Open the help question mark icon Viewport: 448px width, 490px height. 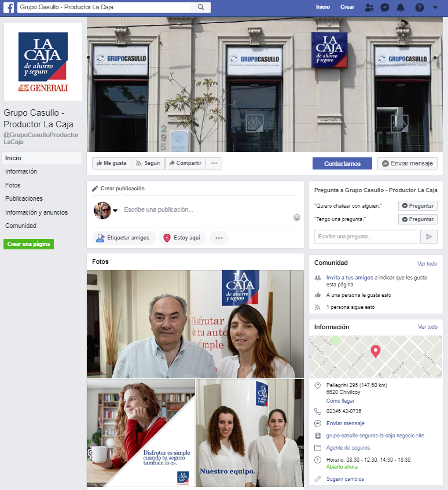click(420, 7)
